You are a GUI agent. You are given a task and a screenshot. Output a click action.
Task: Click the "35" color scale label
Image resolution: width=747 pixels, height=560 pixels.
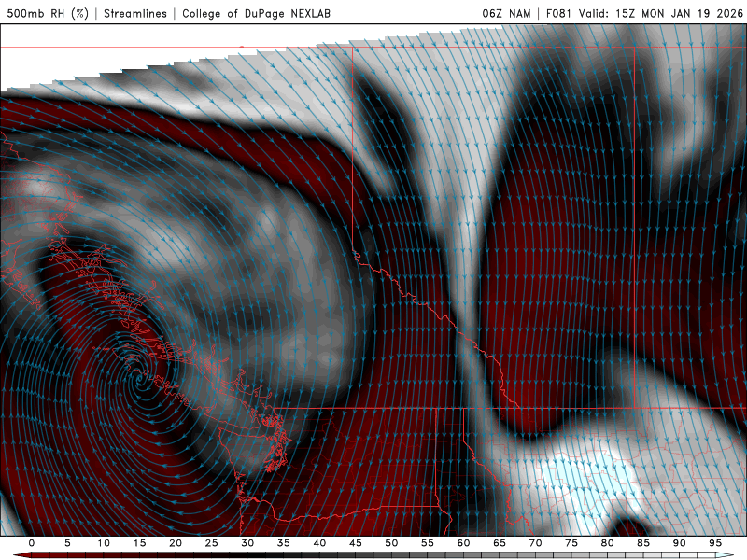pos(284,543)
